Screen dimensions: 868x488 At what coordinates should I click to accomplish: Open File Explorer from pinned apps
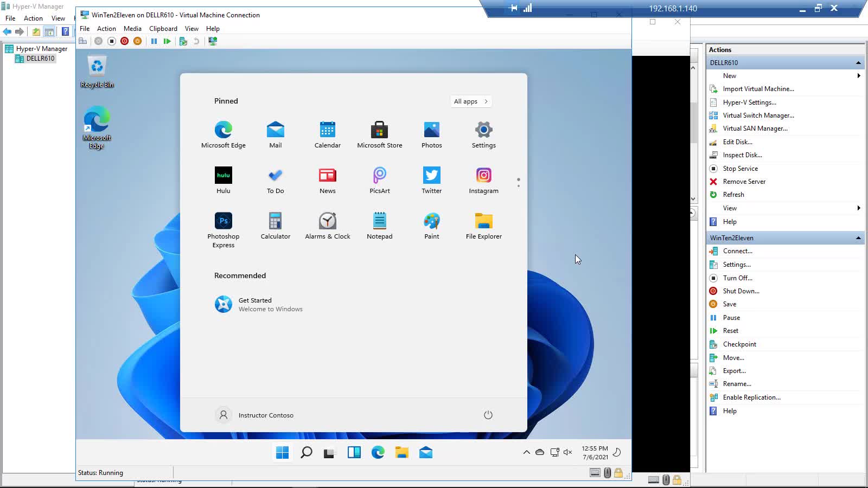pyautogui.click(x=484, y=226)
